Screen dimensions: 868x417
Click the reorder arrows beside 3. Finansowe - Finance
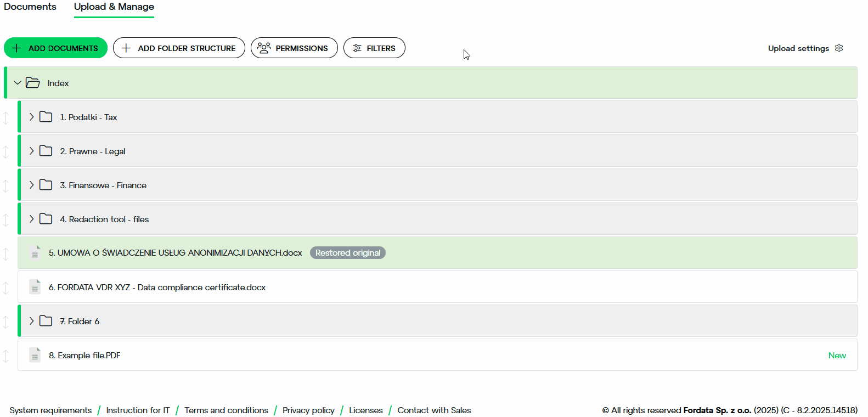click(6, 185)
